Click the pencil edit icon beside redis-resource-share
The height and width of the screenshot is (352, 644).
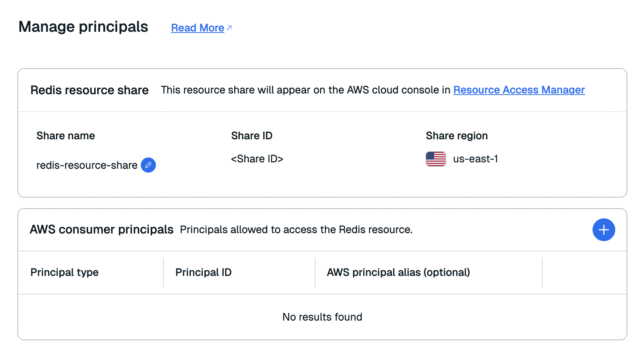click(x=148, y=165)
